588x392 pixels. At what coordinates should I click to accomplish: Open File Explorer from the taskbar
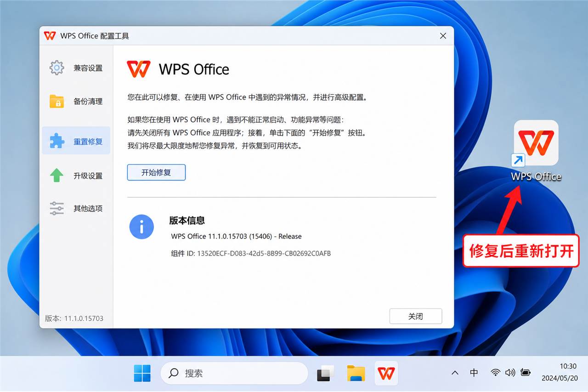tap(356, 373)
